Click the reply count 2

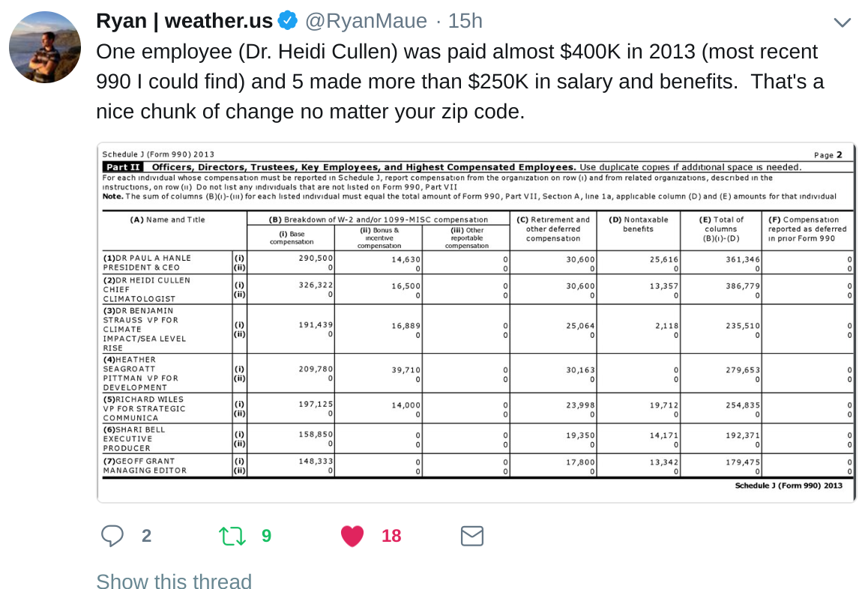146,536
